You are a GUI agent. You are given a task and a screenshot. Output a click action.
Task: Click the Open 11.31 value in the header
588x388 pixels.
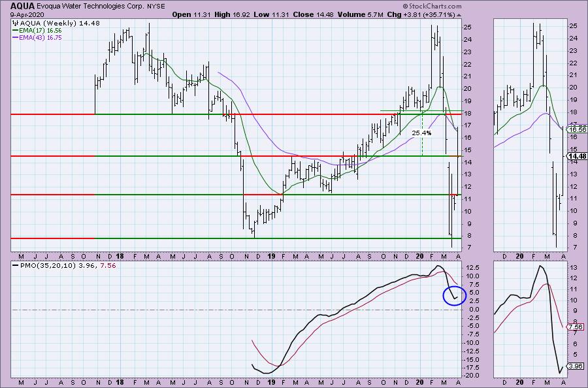click(191, 14)
